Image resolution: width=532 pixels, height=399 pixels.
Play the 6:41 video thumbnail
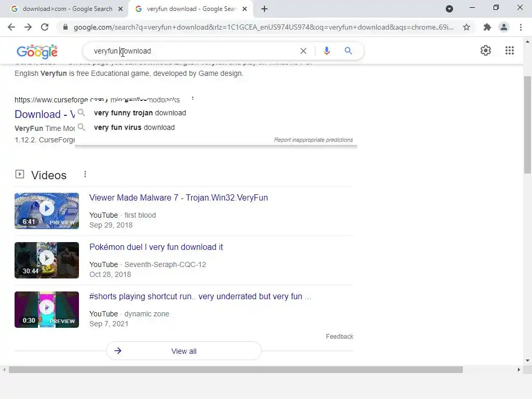47,211
